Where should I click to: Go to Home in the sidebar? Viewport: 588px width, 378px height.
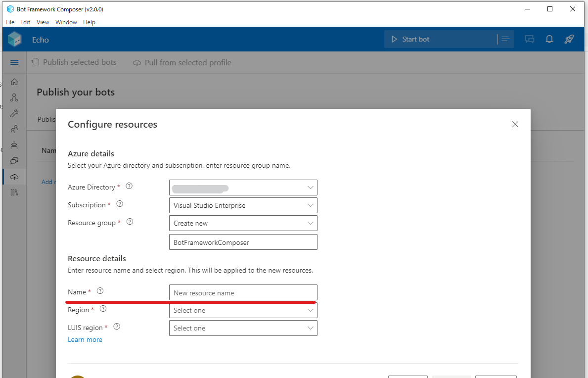coord(14,82)
